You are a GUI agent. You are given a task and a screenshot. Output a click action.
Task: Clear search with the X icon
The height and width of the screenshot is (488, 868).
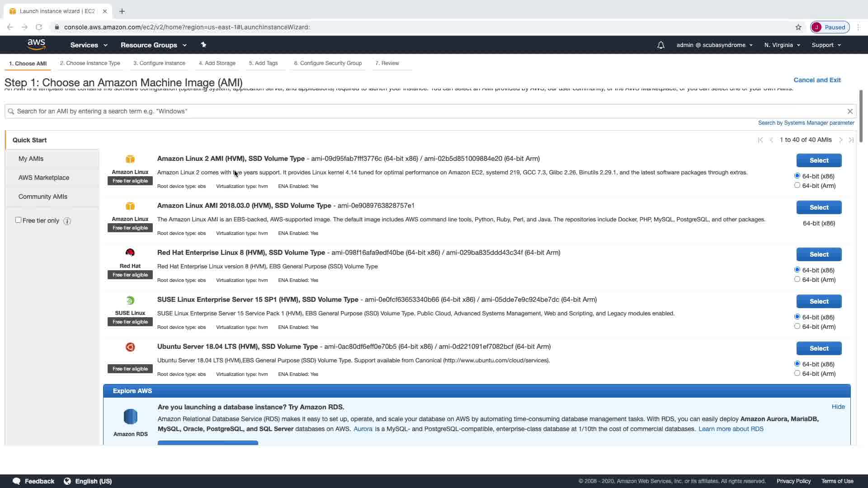pos(850,111)
